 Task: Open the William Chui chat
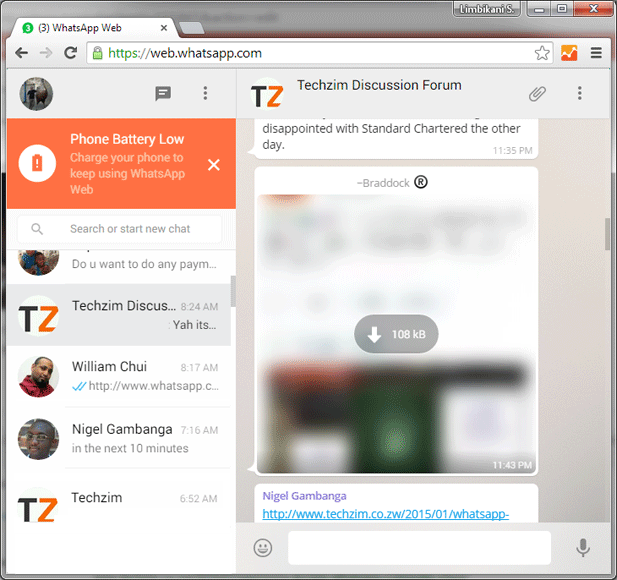pyautogui.click(x=118, y=377)
